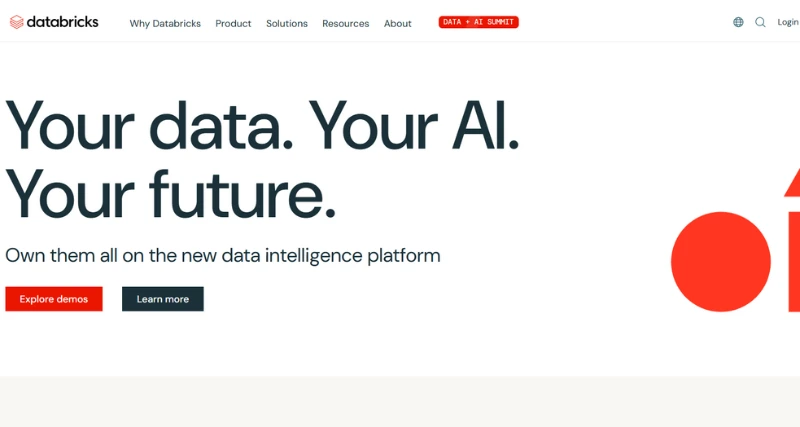This screenshot has width=800, height=427.
Task: Open the globe language selector
Action: (738, 22)
